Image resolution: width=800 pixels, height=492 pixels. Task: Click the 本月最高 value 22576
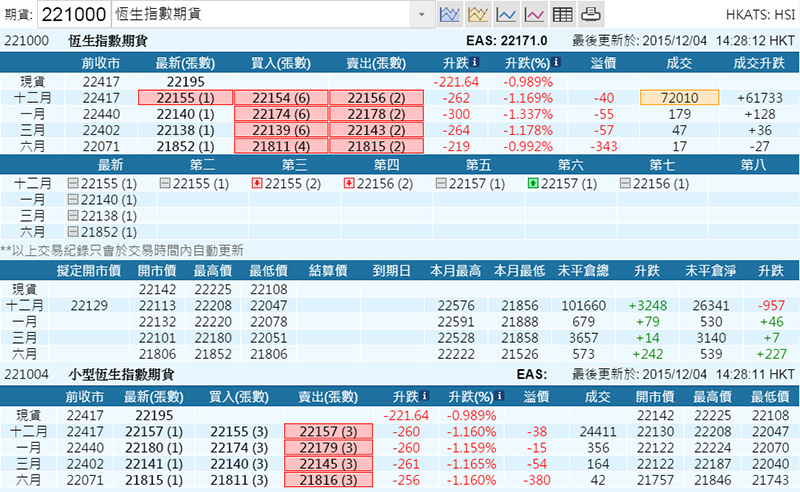pyautogui.click(x=456, y=305)
